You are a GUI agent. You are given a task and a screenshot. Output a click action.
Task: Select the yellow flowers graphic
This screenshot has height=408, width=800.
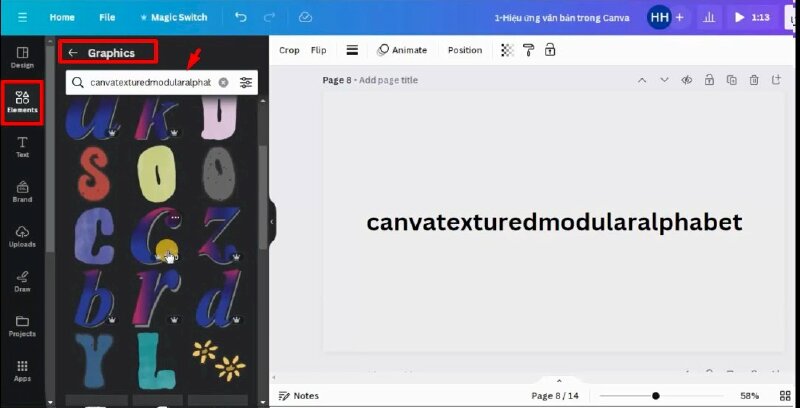(218, 360)
